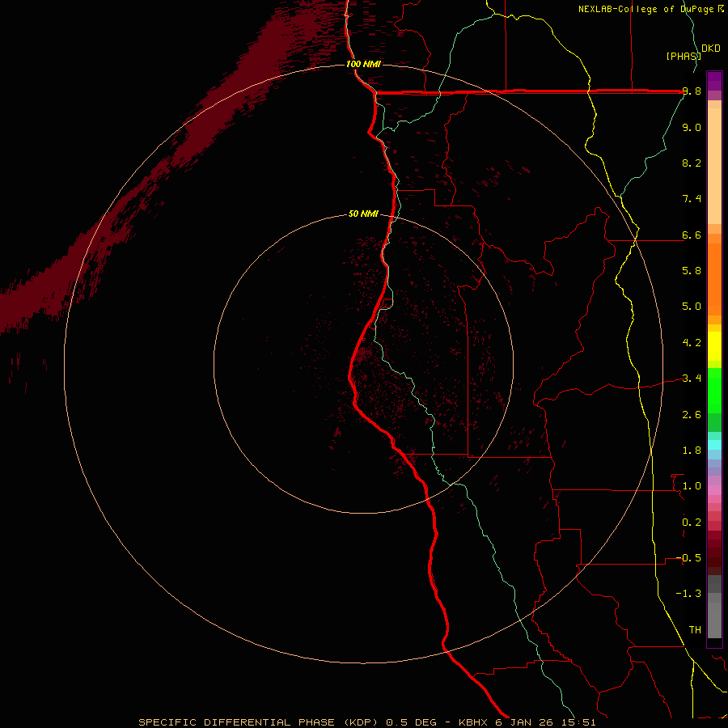Click the 6.6 scale value
The image size is (728, 728).
[692, 235]
